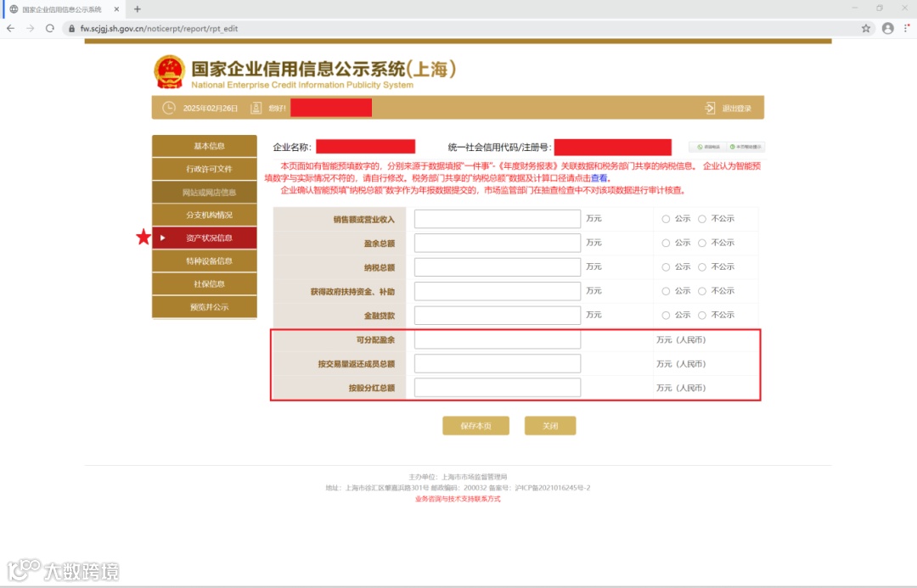The image size is (917, 588).
Task: Select 公示 for 金融贷款
Action: coord(666,316)
